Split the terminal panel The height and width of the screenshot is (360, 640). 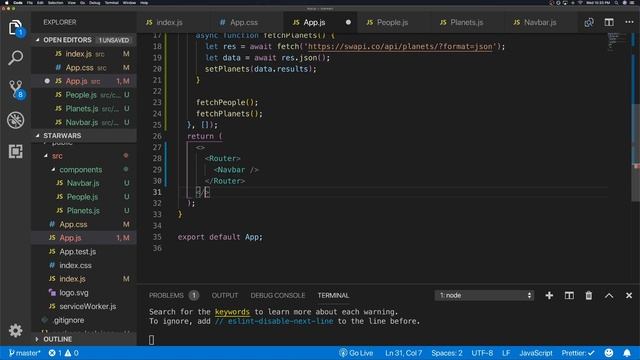pyautogui.click(x=569, y=296)
